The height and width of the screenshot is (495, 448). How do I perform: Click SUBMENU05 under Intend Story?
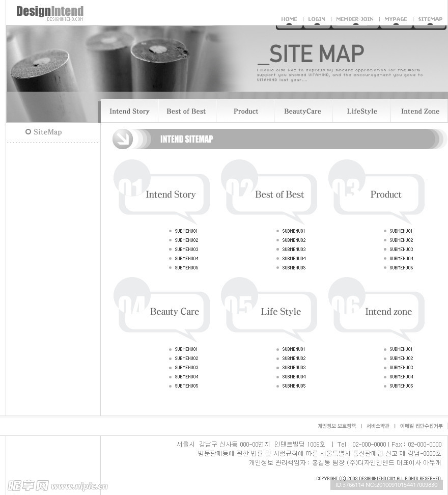[186, 268]
